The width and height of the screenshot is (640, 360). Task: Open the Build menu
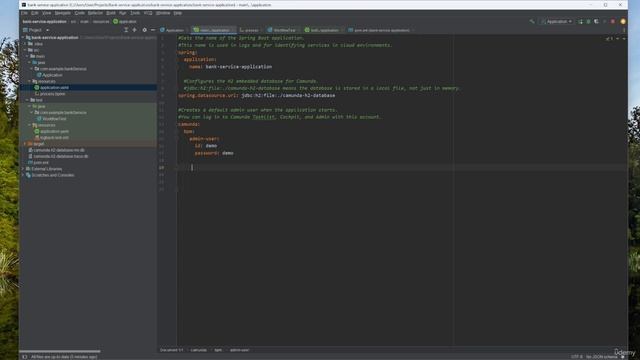[x=111, y=13]
